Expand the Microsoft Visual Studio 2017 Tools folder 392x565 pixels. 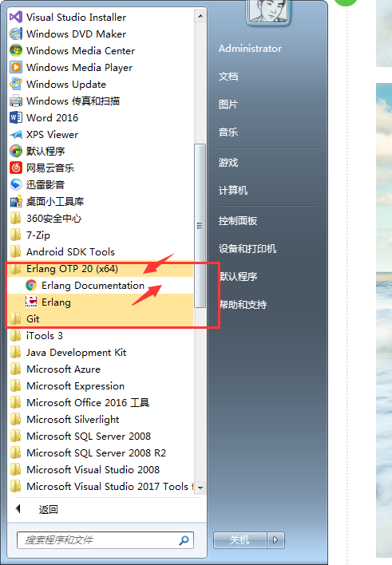100,487
